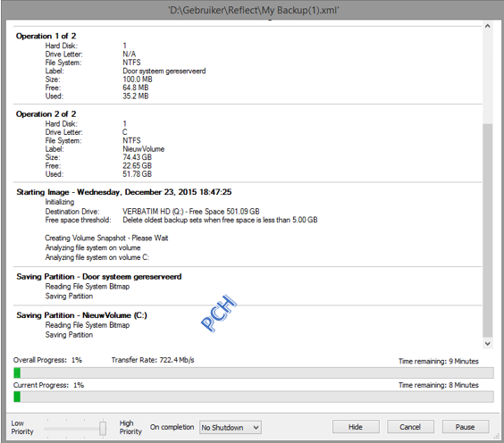The image size is (504, 443).
Task: Click Time remaining: 8 Minutes text
Action: pos(439,385)
